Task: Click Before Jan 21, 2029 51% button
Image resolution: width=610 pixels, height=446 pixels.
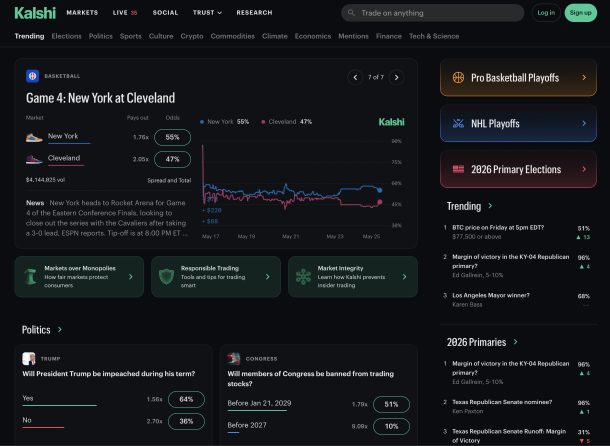Action: coord(391,404)
